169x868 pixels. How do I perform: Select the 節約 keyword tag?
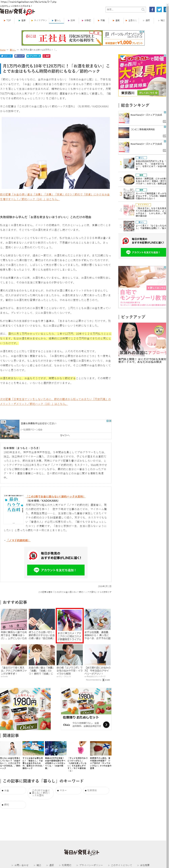click(x=13, y=805)
